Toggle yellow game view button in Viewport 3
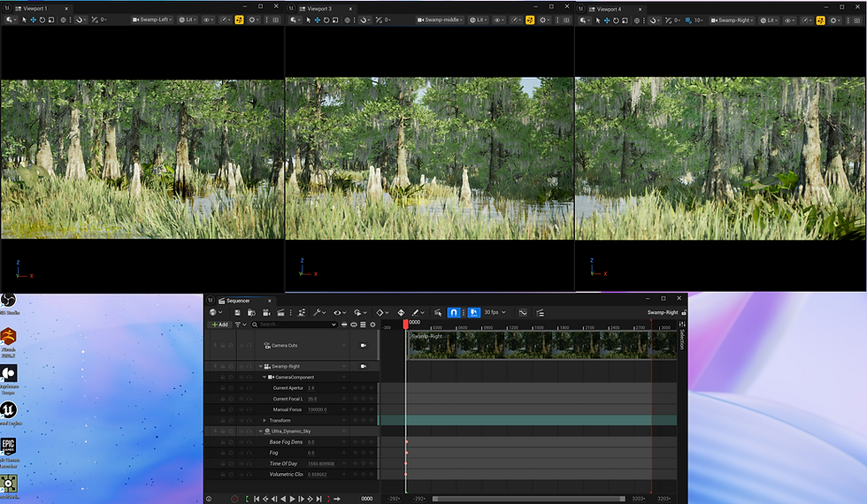The height and width of the screenshot is (504, 867). click(530, 19)
